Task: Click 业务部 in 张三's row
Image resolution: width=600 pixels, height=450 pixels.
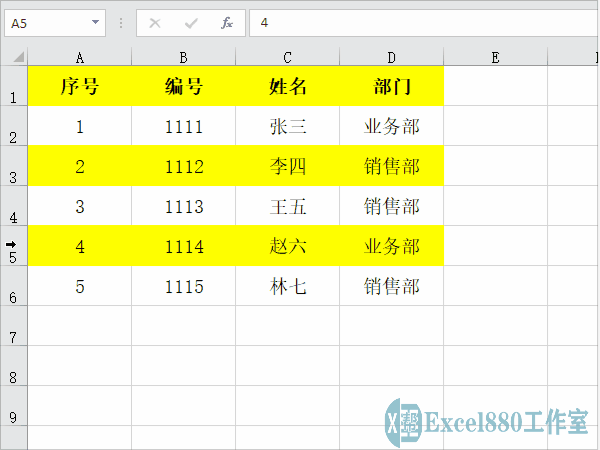Action: coord(391,126)
